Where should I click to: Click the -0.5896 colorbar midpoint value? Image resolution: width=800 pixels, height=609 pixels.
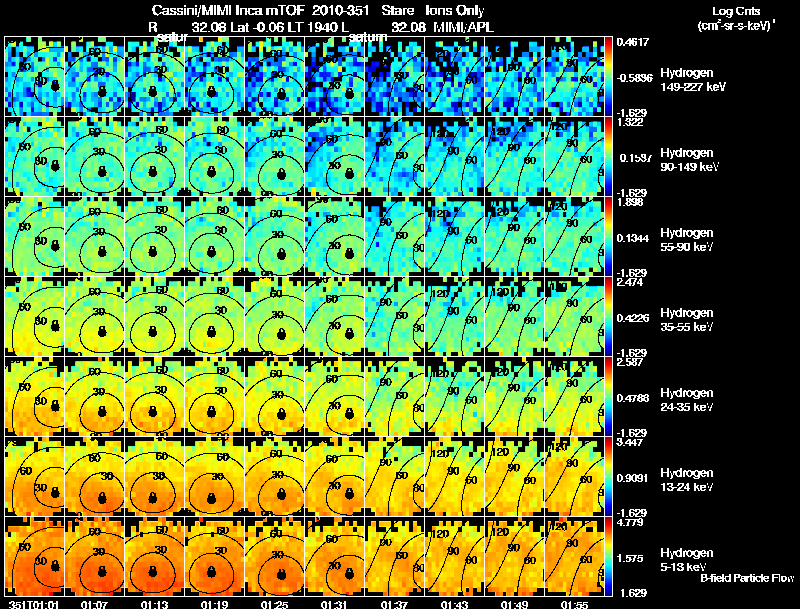tap(634, 78)
